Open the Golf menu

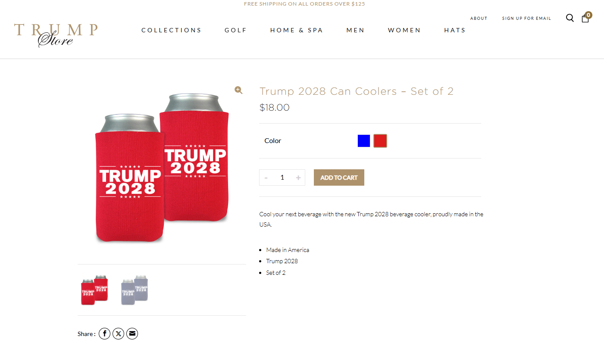(x=236, y=30)
